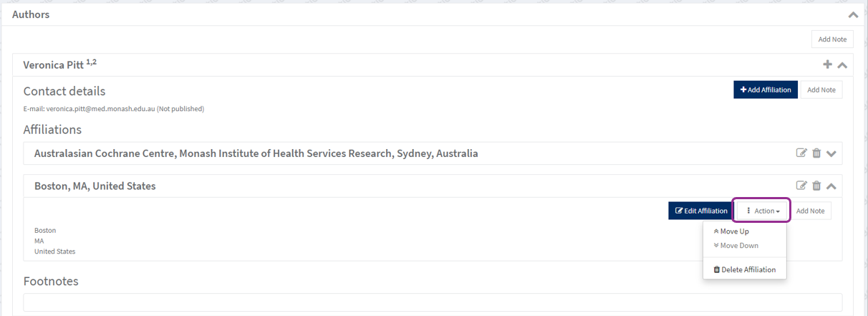This screenshot has width=868, height=316.
Task: Click into the Footnotes field
Action: click(x=433, y=302)
